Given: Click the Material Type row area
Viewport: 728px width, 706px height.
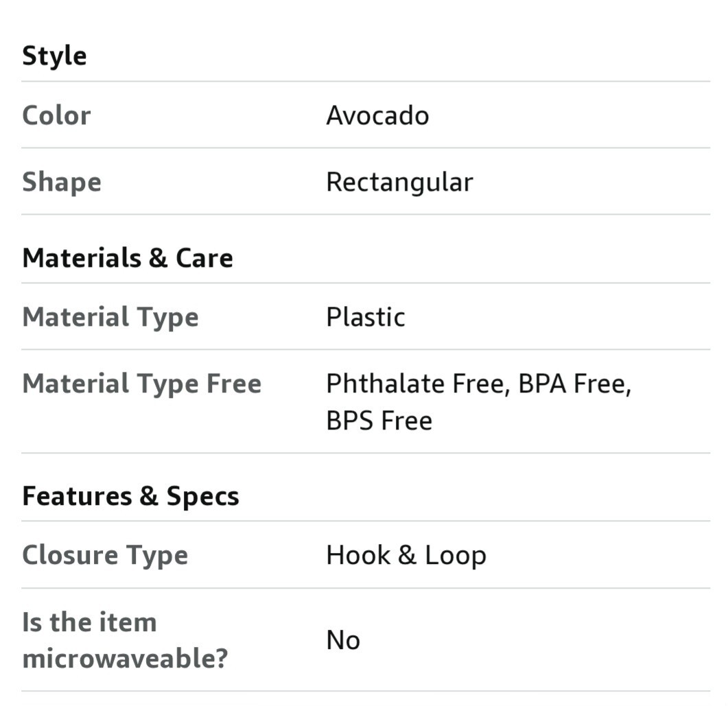Looking at the screenshot, I should (x=366, y=316).
